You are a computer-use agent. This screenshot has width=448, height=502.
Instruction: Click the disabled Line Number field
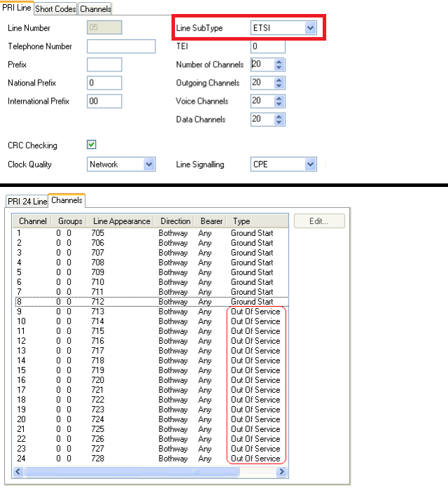pos(104,27)
